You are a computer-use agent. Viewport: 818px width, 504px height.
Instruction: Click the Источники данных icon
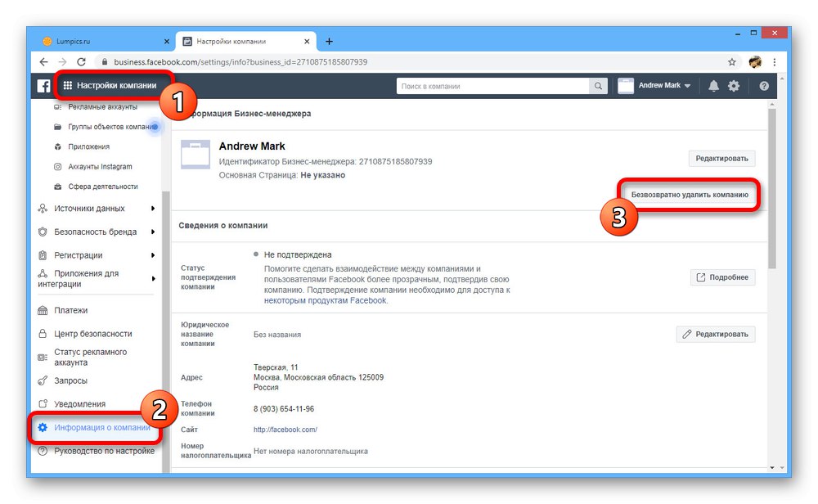43,208
